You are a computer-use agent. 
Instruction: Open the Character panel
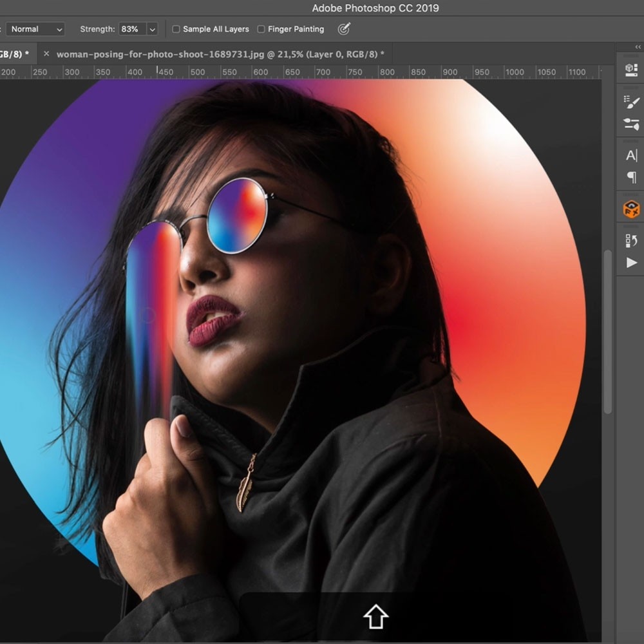click(630, 155)
